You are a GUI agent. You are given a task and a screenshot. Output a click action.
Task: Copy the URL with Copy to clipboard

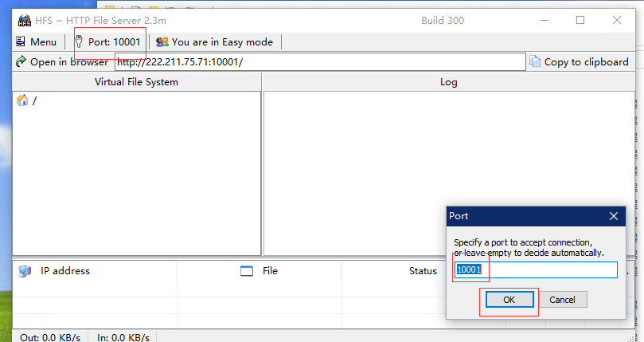(579, 61)
